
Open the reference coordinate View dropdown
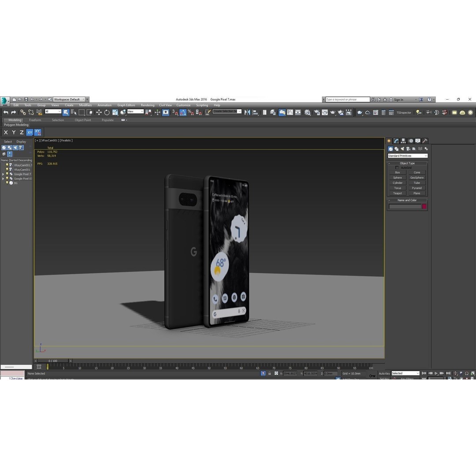pyautogui.click(x=135, y=112)
